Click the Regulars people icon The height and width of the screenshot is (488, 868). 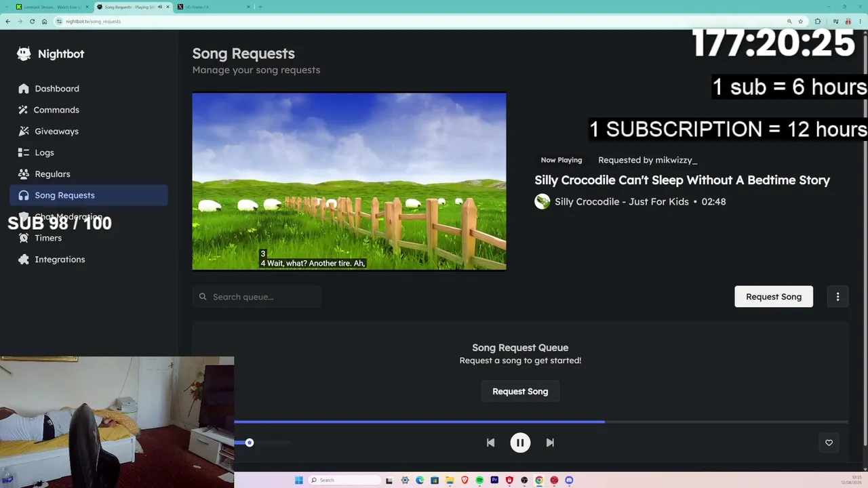coord(24,174)
